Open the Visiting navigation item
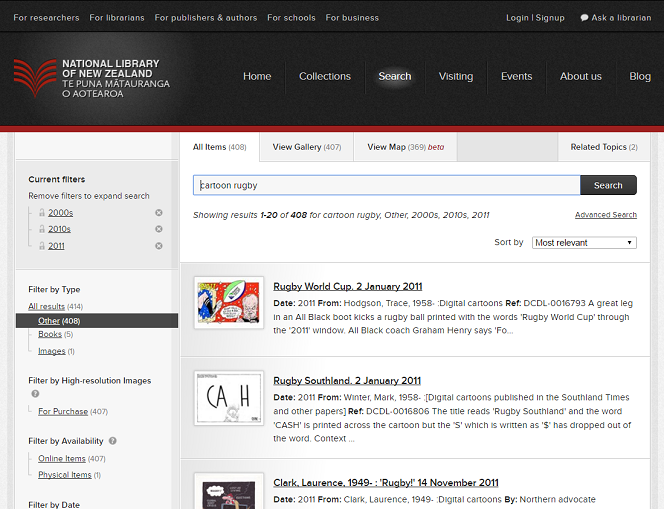Viewport: 664px width, 509px height. 456,77
